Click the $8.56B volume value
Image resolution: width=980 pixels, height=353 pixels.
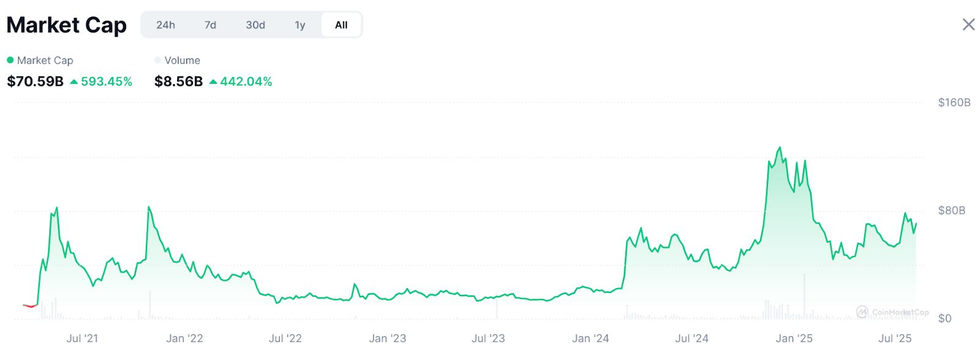pyautogui.click(x=178, y=82)
